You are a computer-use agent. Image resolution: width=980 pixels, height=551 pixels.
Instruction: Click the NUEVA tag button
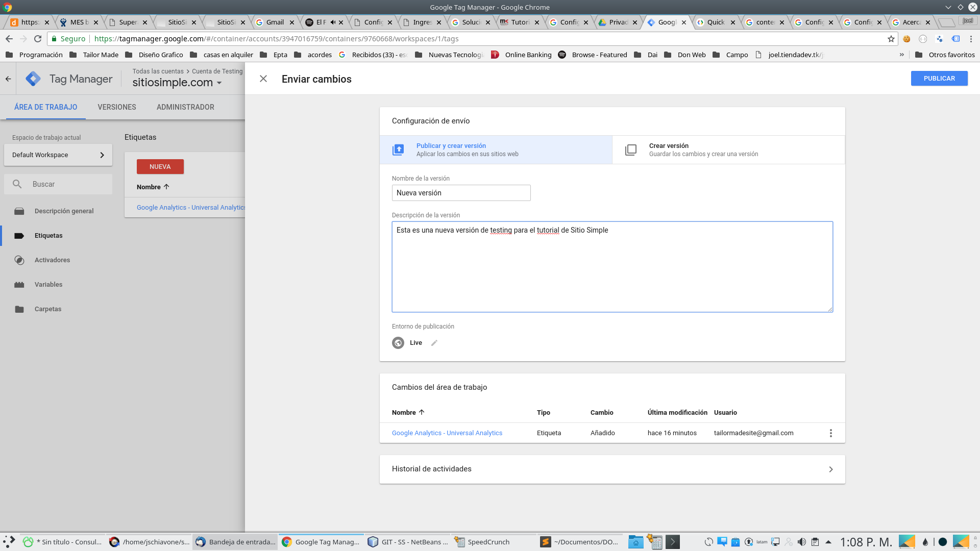coord(160,167)
